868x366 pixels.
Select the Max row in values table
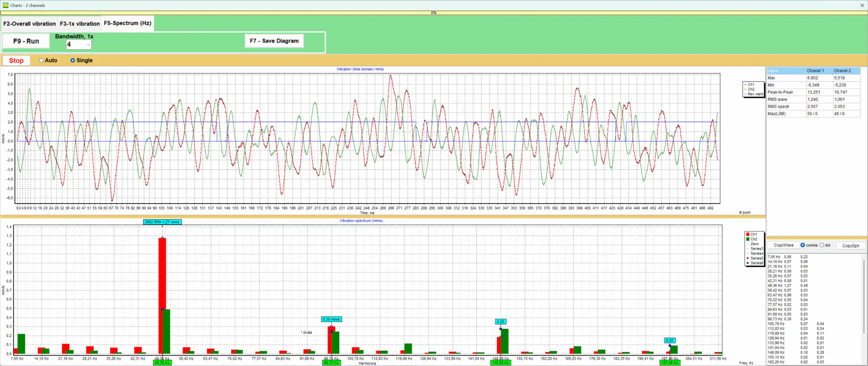point(813,78)
